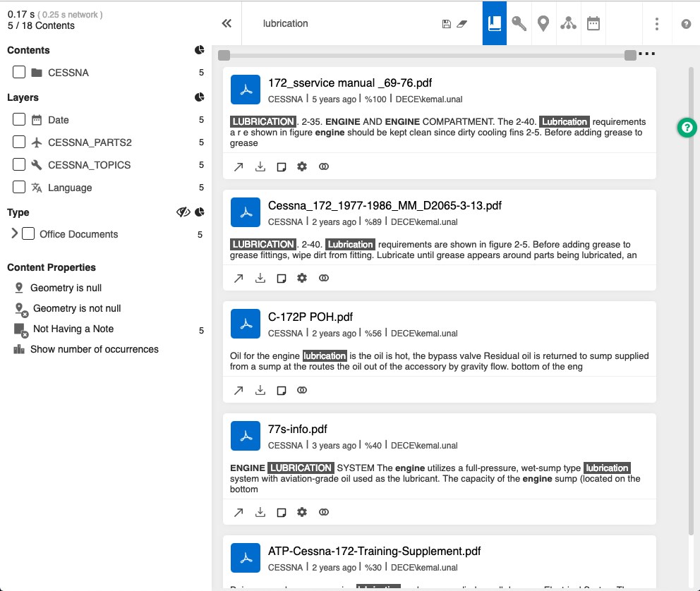Check the Date layer checkbox
700x591 pixels.
19,119
